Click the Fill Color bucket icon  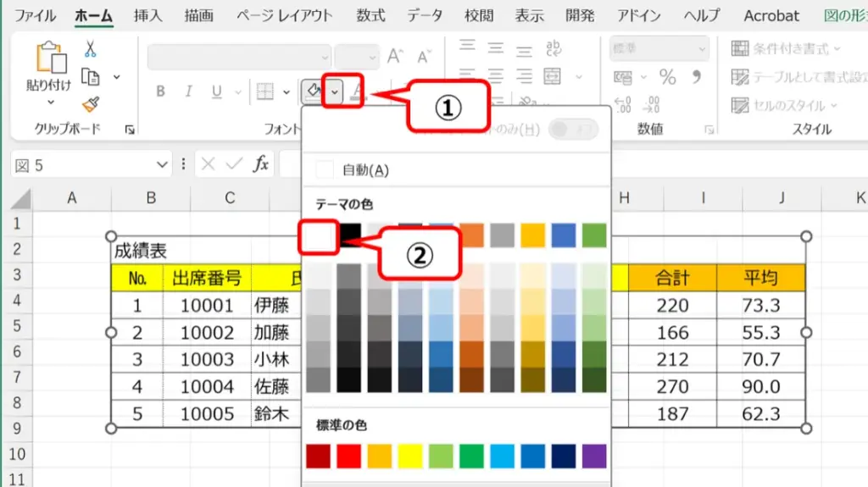pyautogui.click(x=314, y=91)
